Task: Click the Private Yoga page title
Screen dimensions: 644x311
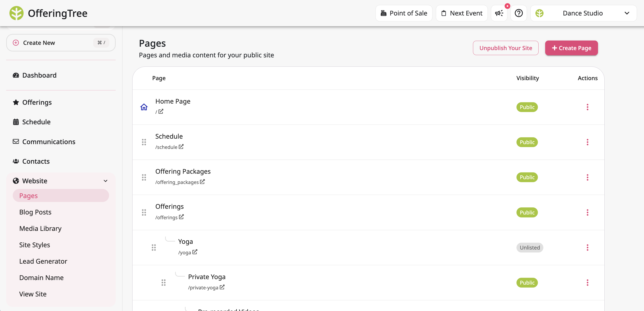Action: coord(207,277)
